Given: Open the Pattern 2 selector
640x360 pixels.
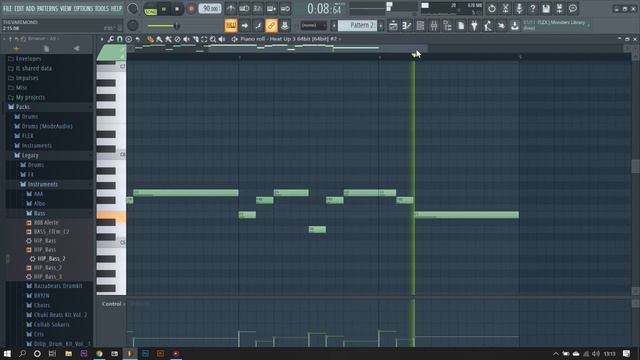Looking at the screenshot, I should 358,26.
